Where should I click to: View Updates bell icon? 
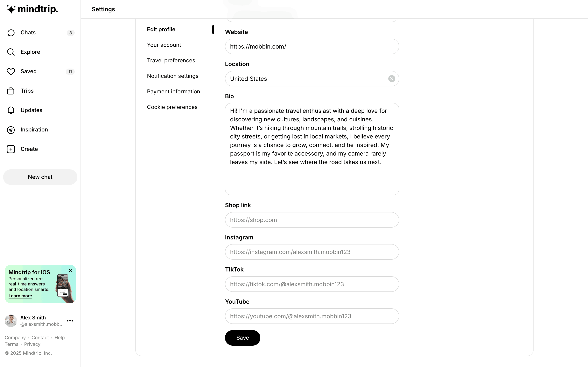click(x=11, y=110)
